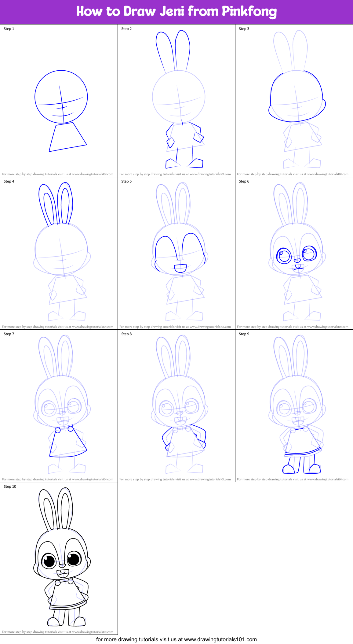This screenshot has width=353, height=644.
Task: Click the 'Step 4' label
Action: click(9, 181)
